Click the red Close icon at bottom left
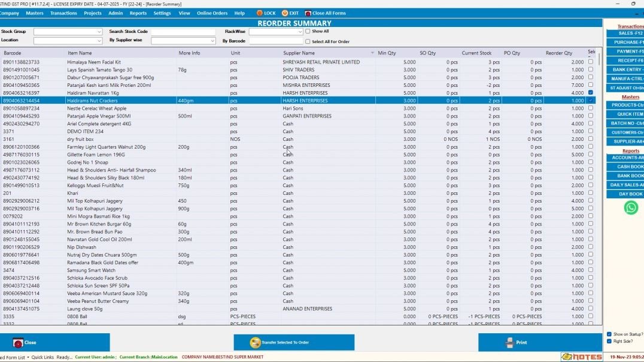This screenshot has width=644, height=362. pos(19,342)
